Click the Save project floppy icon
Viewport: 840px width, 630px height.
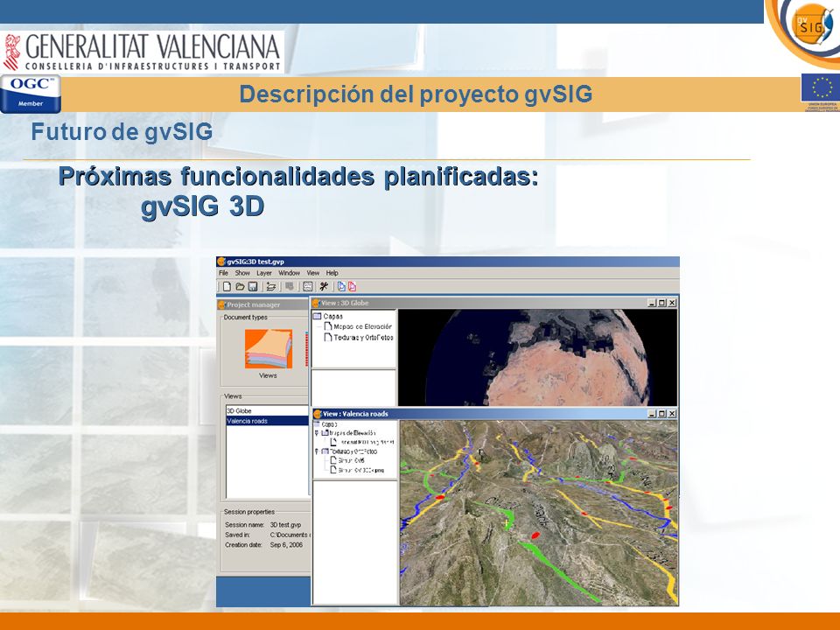(253, 287)
